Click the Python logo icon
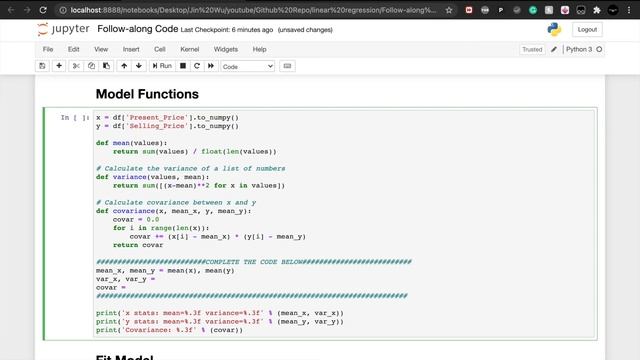Viewport: 640px width, 360px height. point(554,29)
